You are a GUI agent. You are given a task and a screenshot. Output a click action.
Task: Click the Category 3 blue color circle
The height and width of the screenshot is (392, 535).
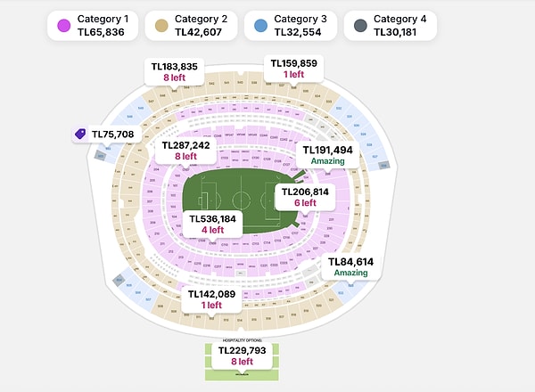pyautogui.click(x=259, y=27)
